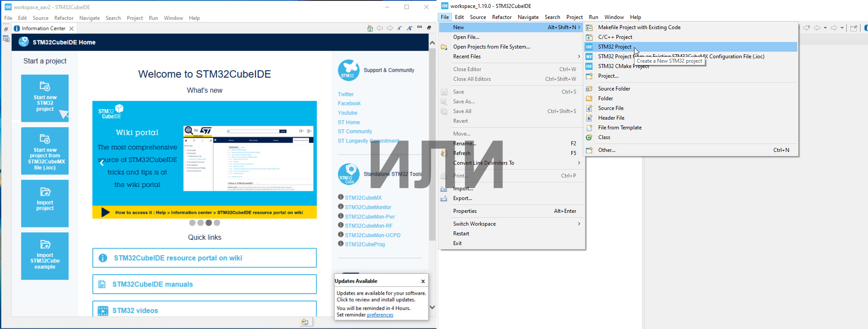Select the first slide dot under the banner

coord(192,223)
